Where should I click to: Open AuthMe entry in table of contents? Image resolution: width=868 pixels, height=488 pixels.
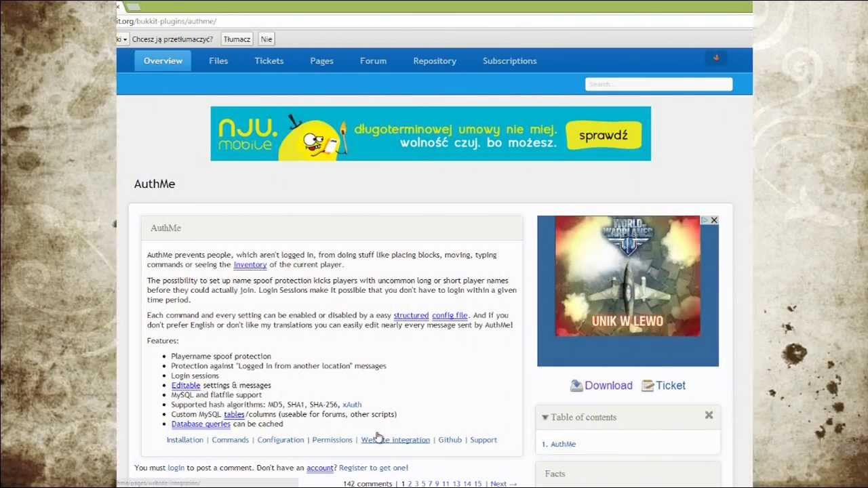coord(563,444)
